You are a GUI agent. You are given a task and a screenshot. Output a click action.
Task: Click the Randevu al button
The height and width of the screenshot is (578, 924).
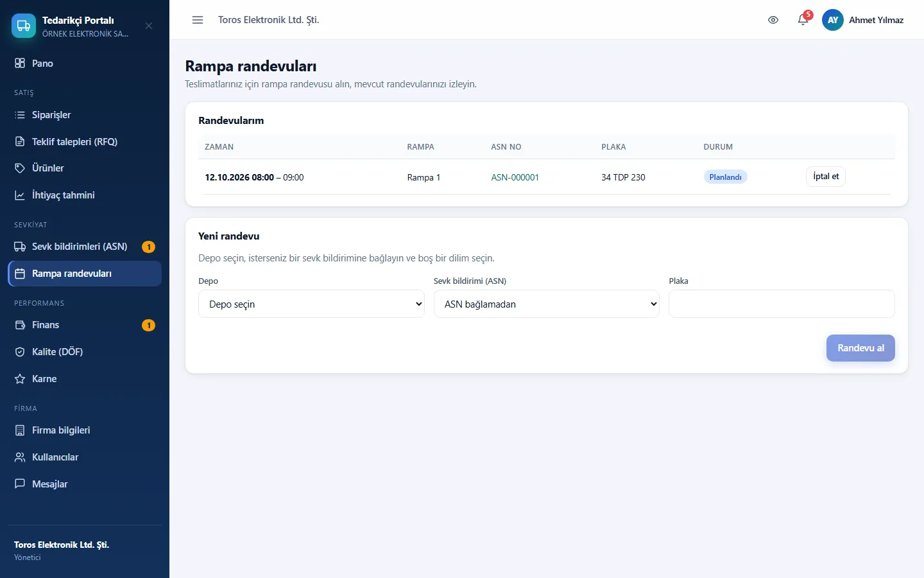860,348
